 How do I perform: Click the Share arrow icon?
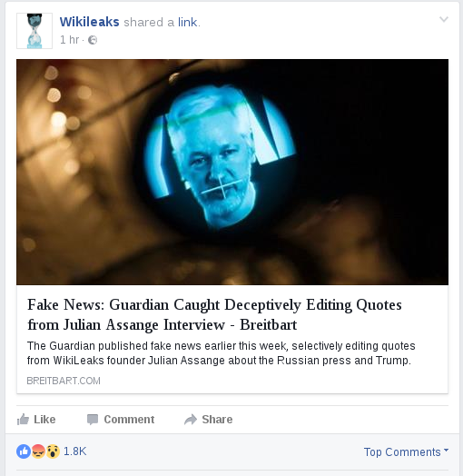click(x=191, y=420)
